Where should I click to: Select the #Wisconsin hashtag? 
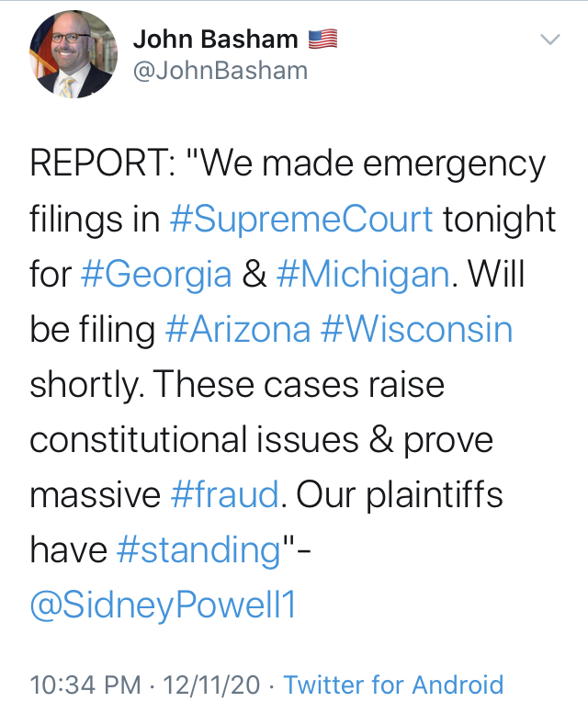pyautogui.click(x=416, y=329)
